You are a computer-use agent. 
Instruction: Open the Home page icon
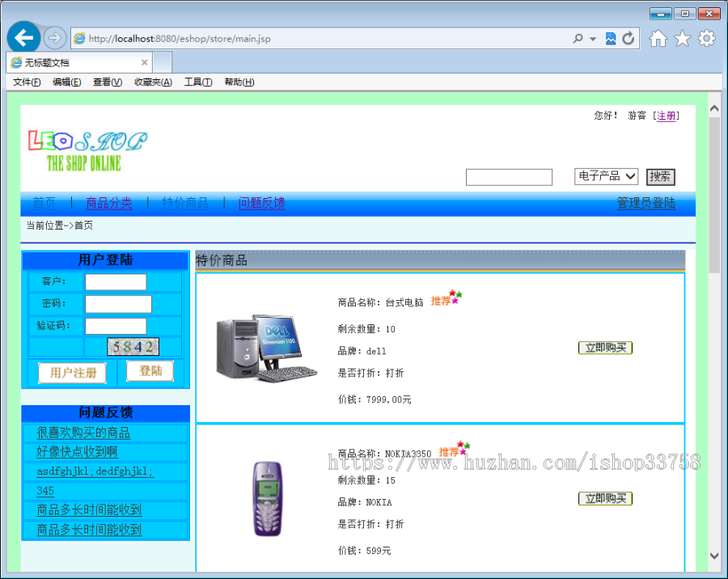(x=659, y=38)
